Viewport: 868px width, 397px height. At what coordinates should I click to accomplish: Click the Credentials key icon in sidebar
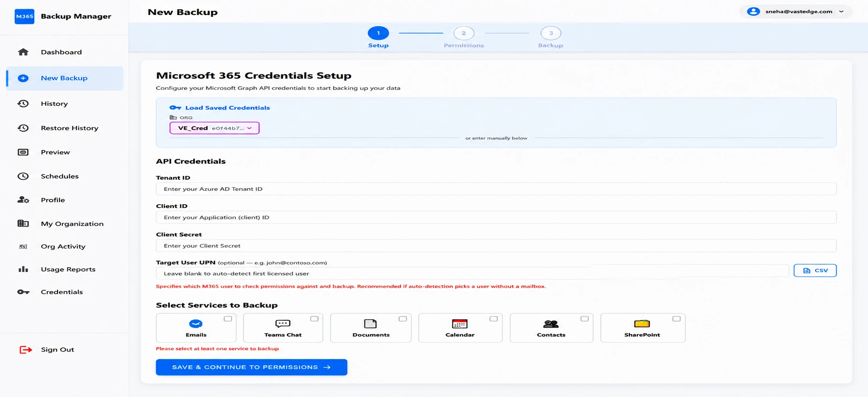point(23,292)
